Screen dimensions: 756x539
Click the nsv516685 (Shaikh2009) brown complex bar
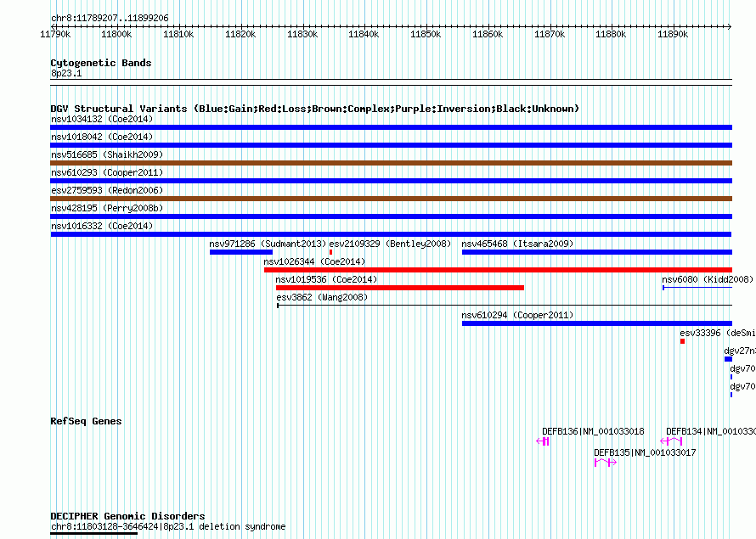point(391,163)
